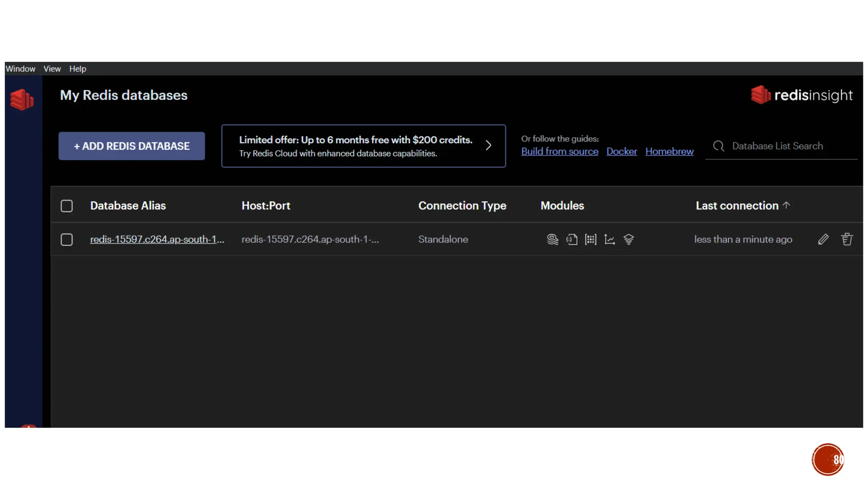Edit the database with pencil icon
Screen dimensions: 868x488
(x=823, y=239)
